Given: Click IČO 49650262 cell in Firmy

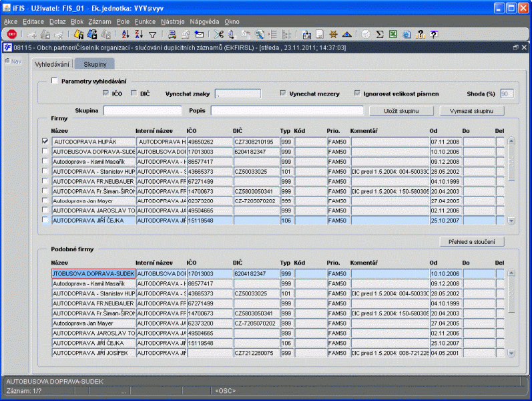Looking at the screenshot, I should click(210, 142).
